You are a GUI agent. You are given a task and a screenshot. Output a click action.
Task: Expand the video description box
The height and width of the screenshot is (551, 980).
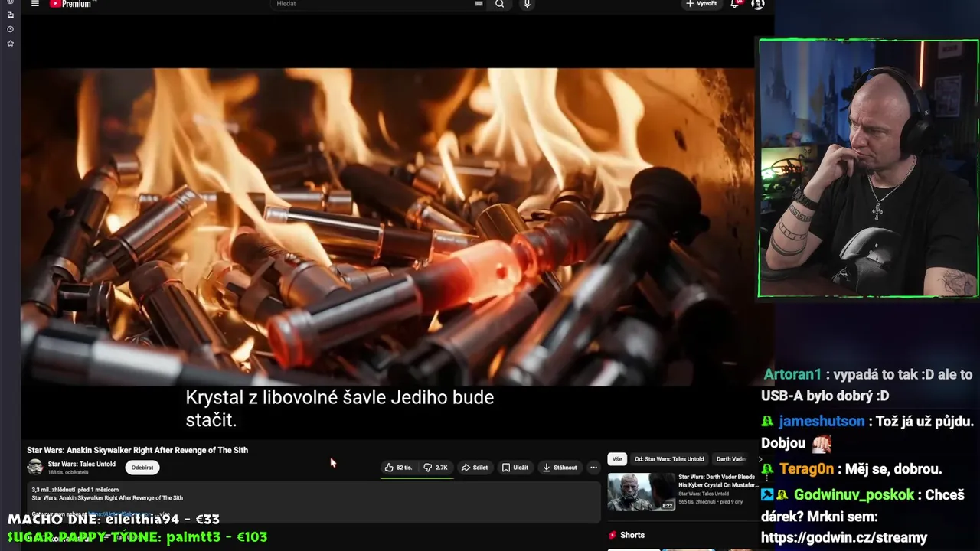pyautogui.click(x=315, y=501)
